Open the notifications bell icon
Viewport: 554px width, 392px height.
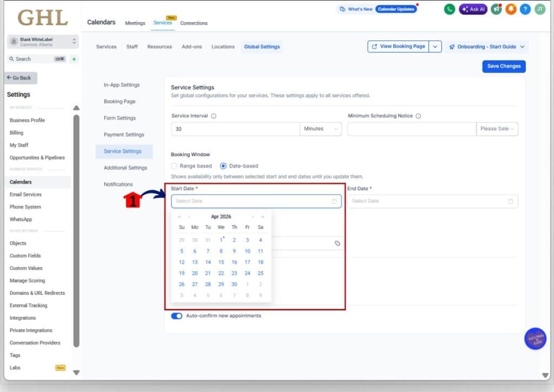511,9
